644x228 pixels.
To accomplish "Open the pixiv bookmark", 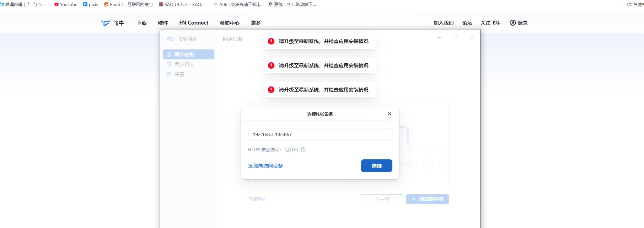I will 91,5.
